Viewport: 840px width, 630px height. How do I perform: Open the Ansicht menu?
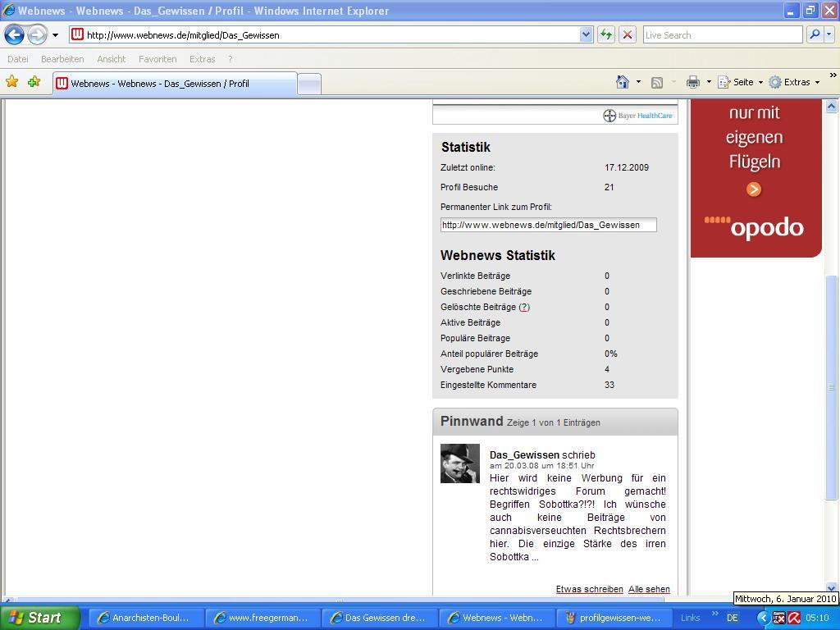tap(111, 59)
